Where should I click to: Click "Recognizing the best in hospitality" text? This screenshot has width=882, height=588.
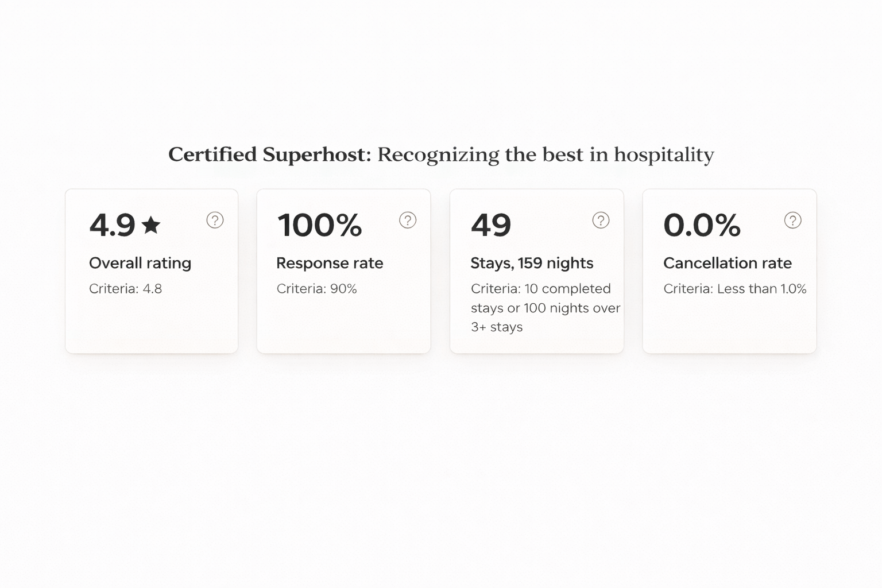coord(546,154)
